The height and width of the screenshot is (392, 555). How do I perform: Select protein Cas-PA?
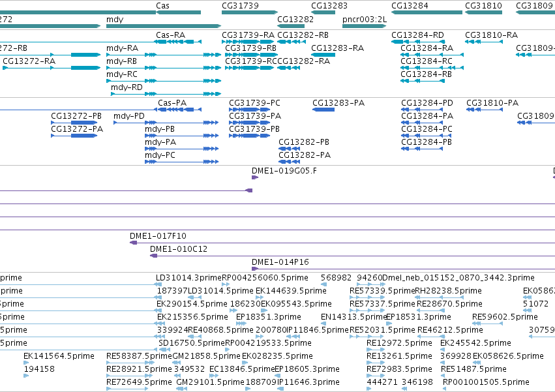point(172,103)
